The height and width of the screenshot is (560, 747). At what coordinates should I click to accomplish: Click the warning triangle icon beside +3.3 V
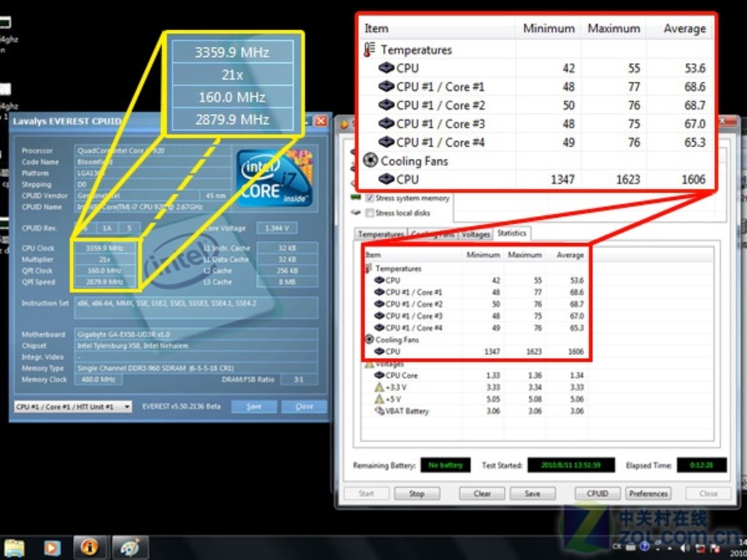coord(379,387)
